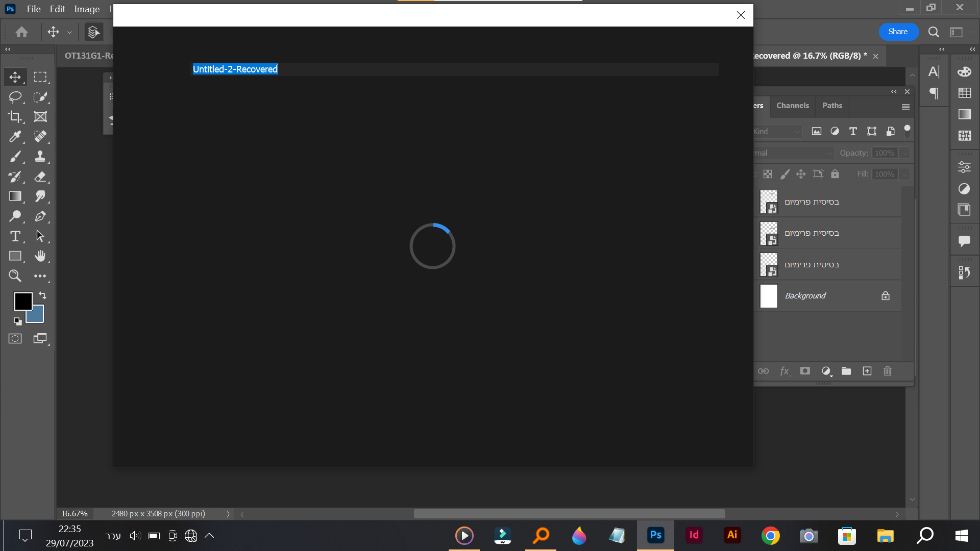Click the Untitled-2-Recovered name field
Viewport: 980px width, 551px height.
pyautogui.click(x=455, y=69)
